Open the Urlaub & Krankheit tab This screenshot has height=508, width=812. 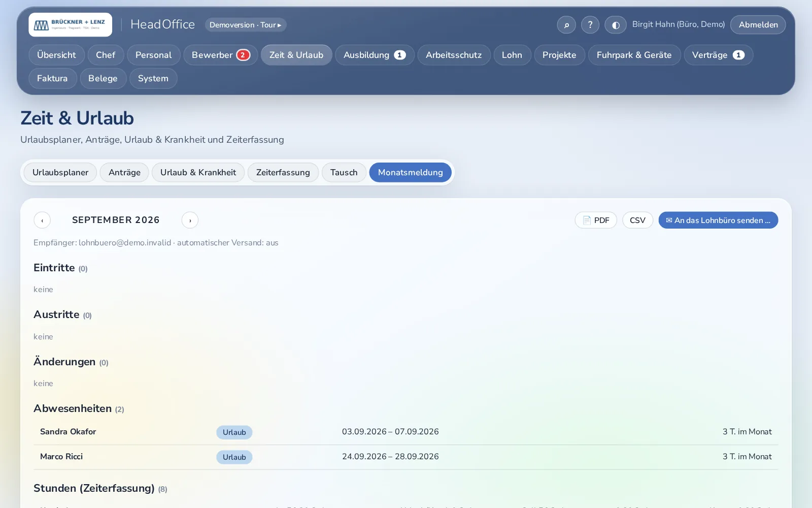point(198,172)
